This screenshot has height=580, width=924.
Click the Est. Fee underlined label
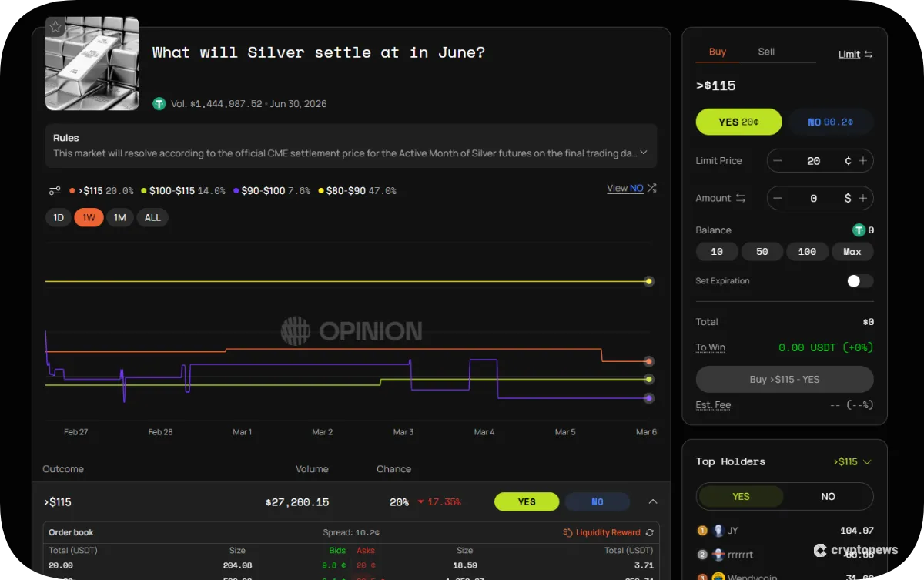pos(713,405)
